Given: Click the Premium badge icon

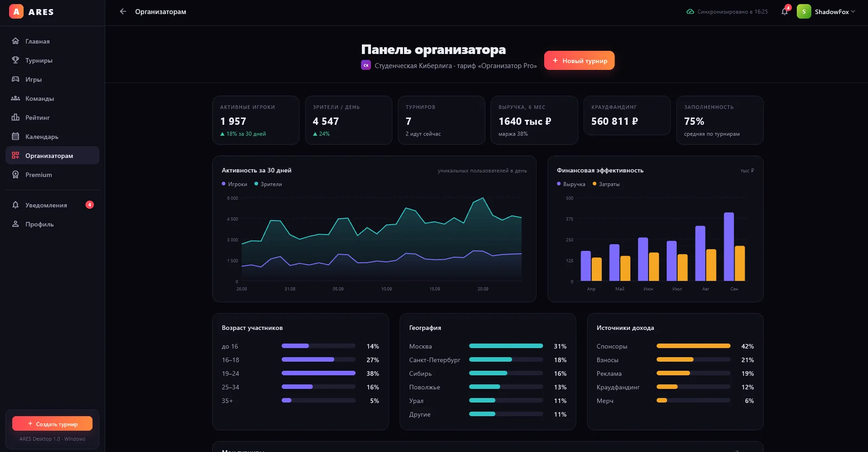Looking at the screenshot, I should coord(15,175).
